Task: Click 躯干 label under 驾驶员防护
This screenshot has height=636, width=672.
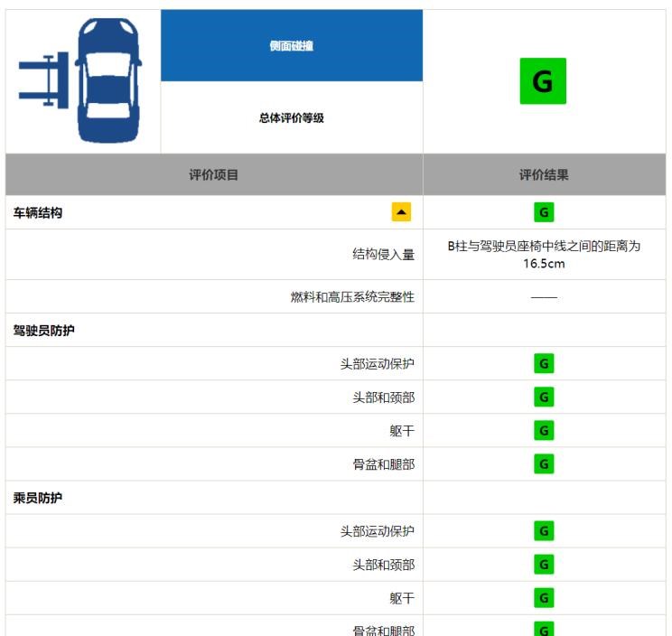Action: pos(402,431)
